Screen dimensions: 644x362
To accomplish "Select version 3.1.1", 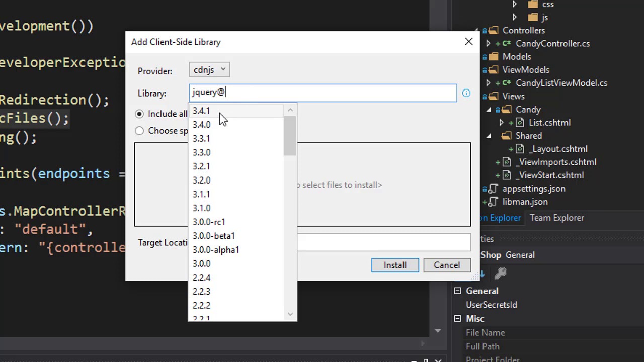I will 236,194.
